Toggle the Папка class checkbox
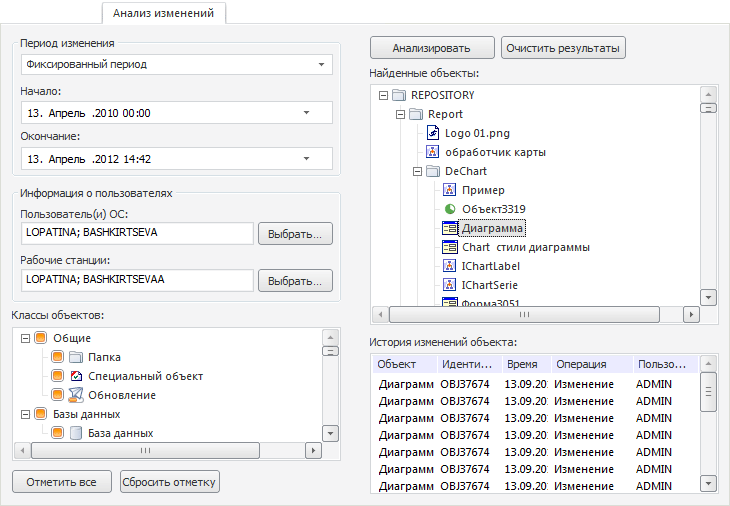730x506 pixels. (x=58, y=357)
